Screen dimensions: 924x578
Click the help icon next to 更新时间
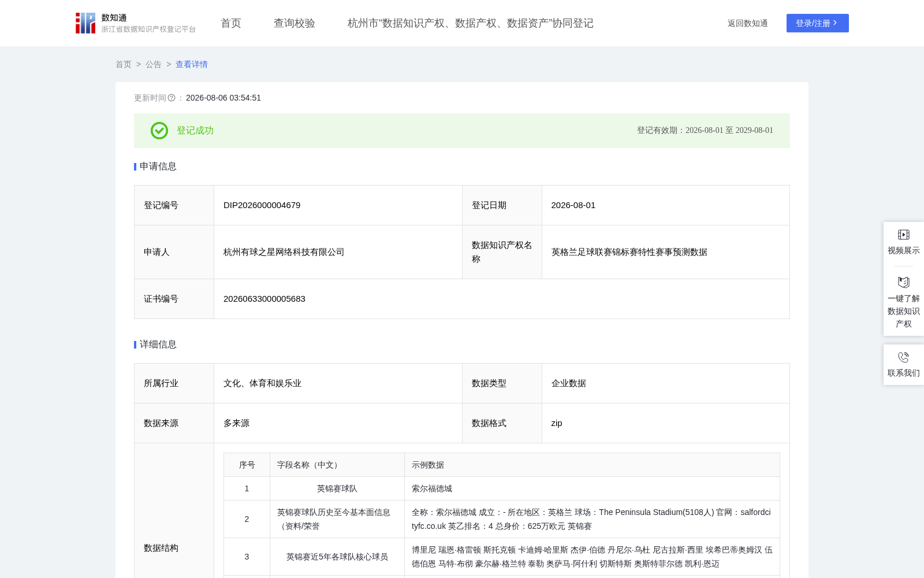click(172, 98)
